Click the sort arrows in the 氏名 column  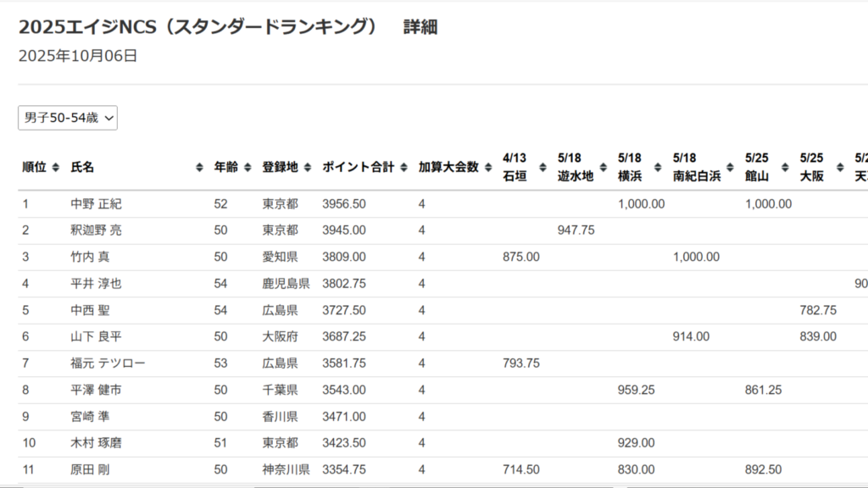(199, 168)
